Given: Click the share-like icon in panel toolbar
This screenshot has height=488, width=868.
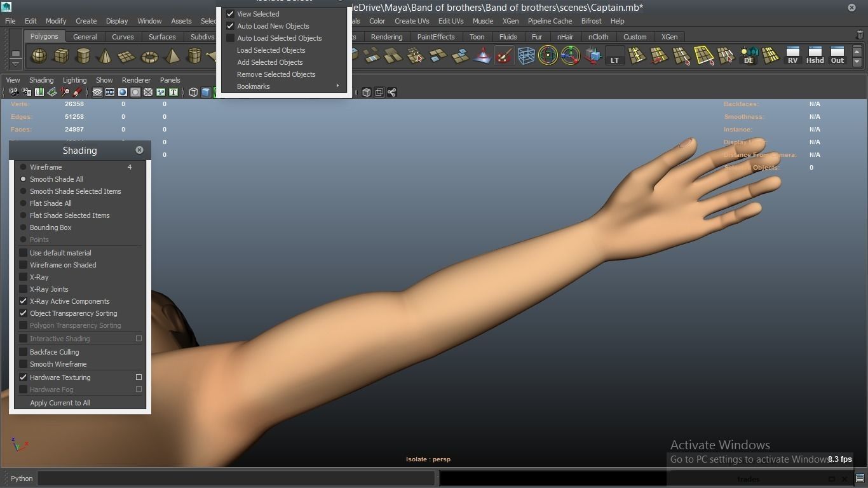Looking at the screenshot, I should (x=392, y=93).
